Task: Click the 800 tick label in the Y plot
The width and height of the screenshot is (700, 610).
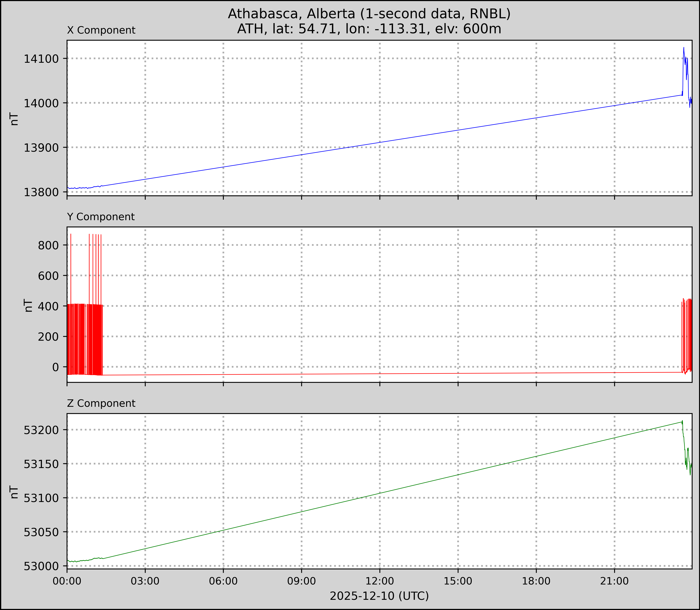Action: tap(48, 245)
